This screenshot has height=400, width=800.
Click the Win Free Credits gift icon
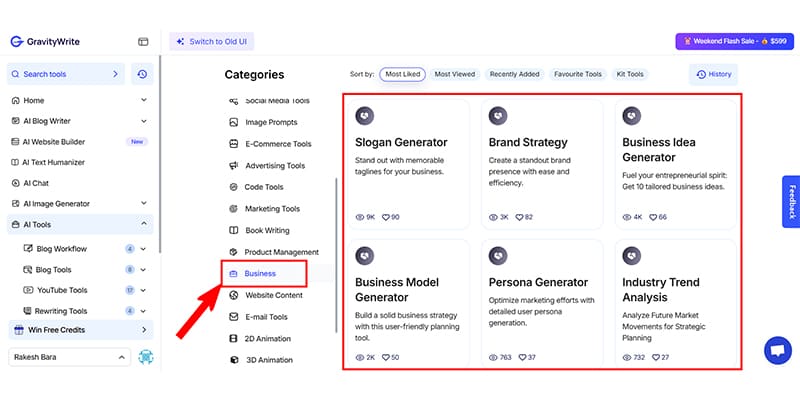click(x=19, y=330)
